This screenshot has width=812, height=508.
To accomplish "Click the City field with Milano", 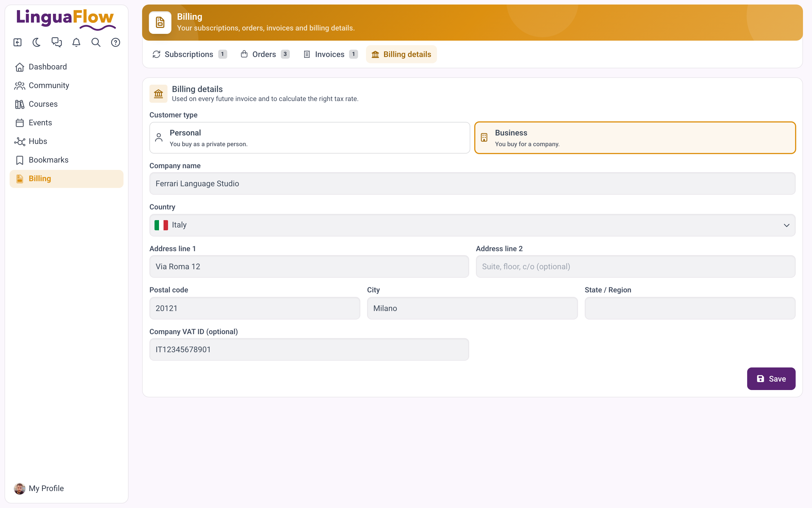I will pos(473,308).
